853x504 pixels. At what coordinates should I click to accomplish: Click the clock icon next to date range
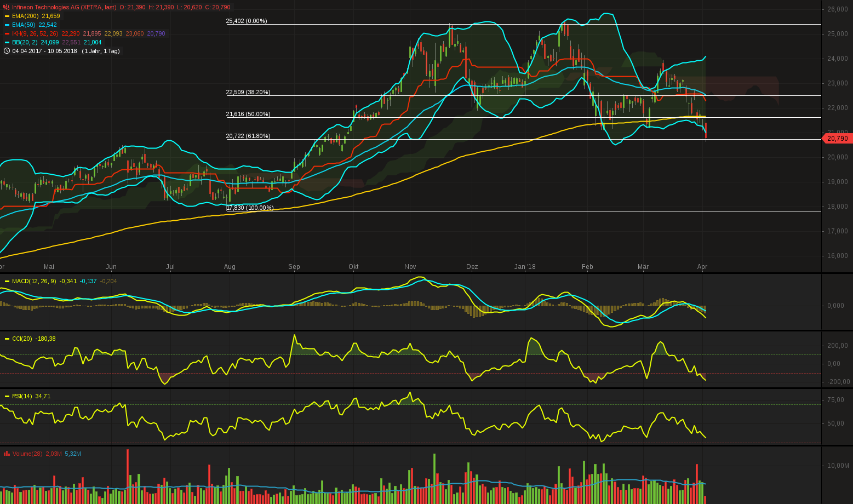coord(7,51)
